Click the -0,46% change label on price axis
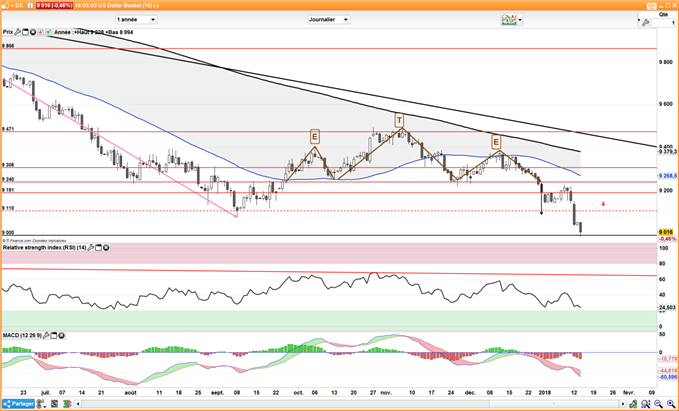The image size is (679, 411). (667, 239)
